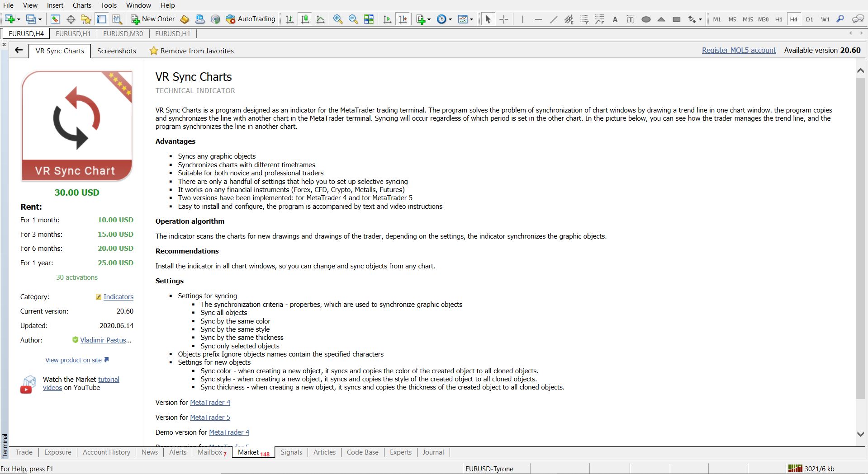Open the MetaEditor yellow book icon
This screenshot has height=474, width=868.
point(185,19)
